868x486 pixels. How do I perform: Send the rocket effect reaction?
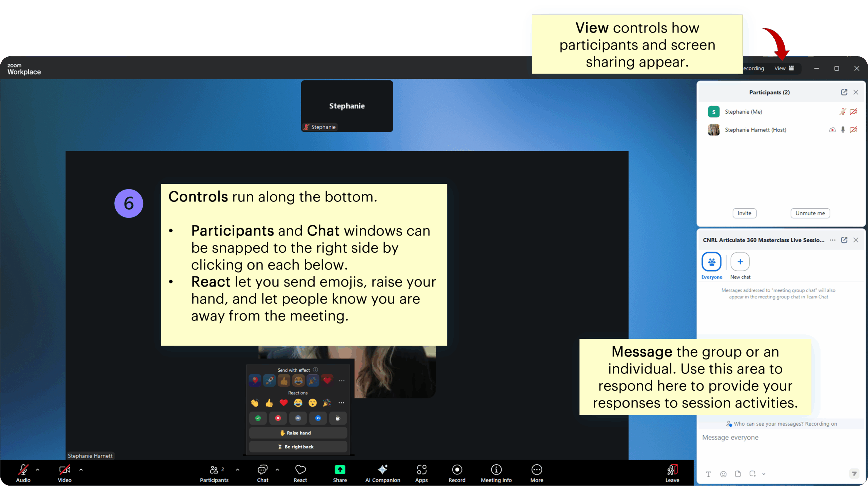coord(270,381)
